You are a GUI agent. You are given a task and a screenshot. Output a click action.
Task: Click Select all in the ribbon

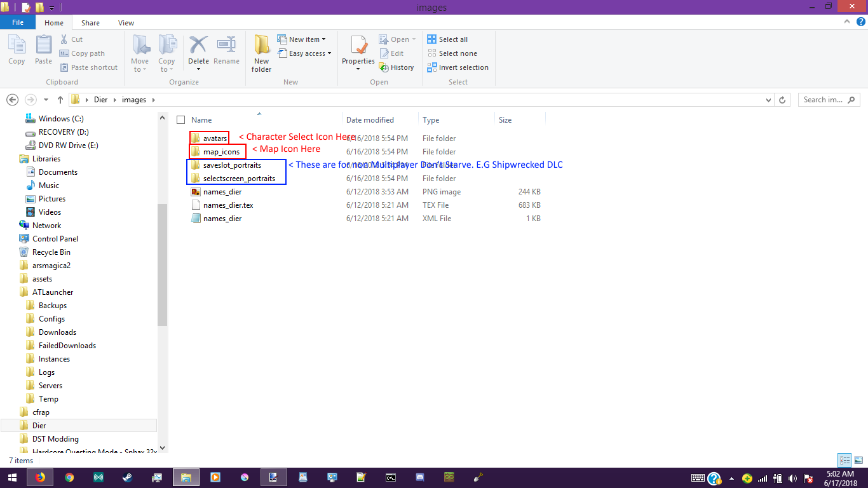pyautogui.click(x=447, y=39)
